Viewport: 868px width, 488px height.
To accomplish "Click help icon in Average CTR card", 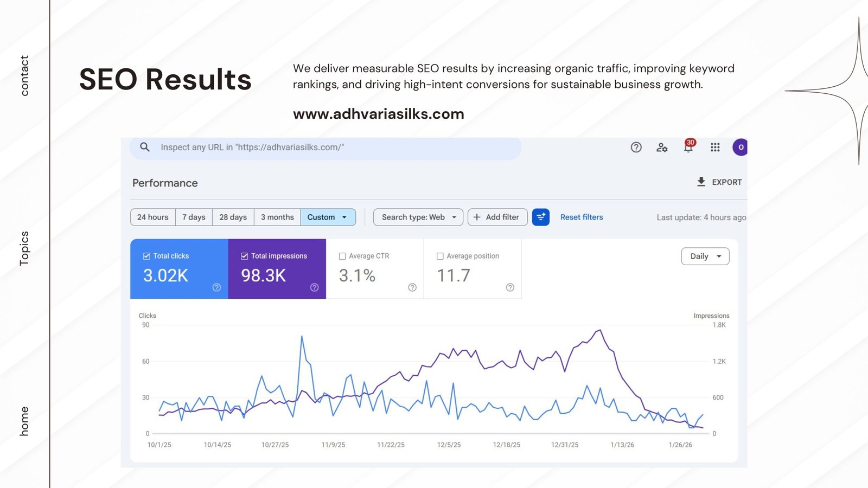I will 412,287.
